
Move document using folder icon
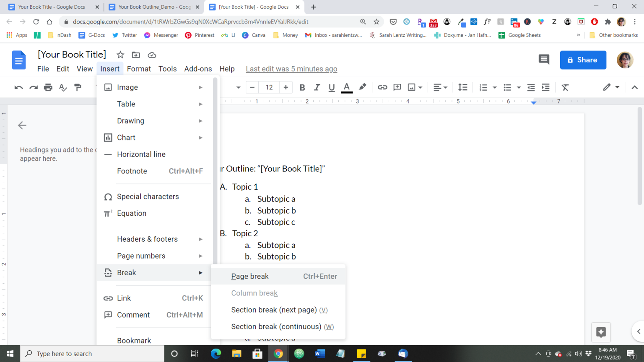pos(136,55)
